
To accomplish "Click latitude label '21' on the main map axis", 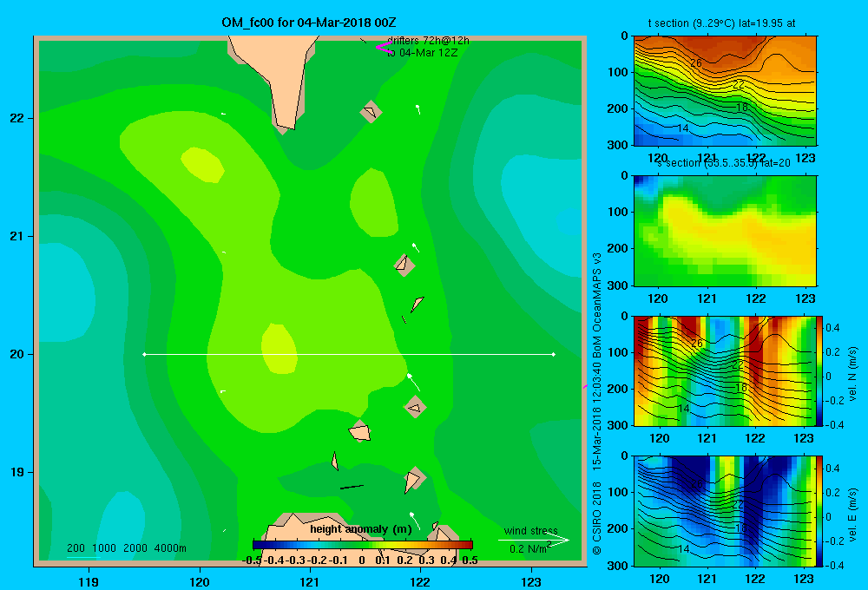I will point(17,236).
